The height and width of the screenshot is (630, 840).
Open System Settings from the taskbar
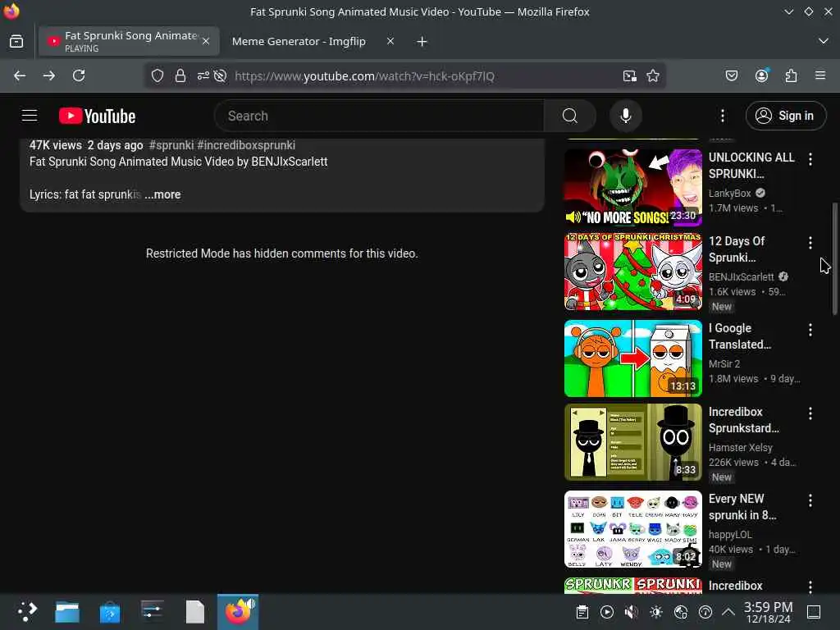pos(152,612)
